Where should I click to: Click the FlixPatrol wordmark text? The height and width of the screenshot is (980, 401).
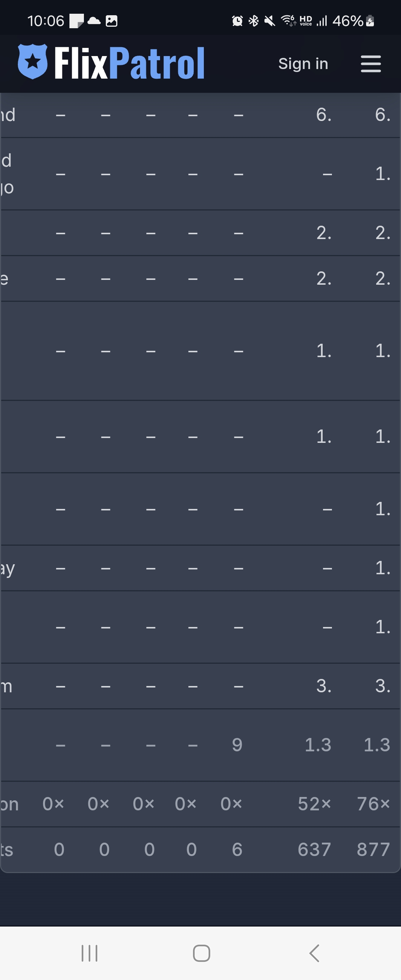point(129,63)
